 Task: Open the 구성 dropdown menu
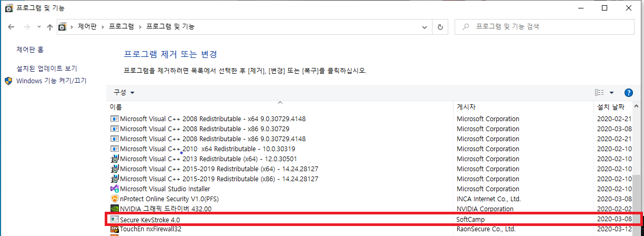click(124, 92)
